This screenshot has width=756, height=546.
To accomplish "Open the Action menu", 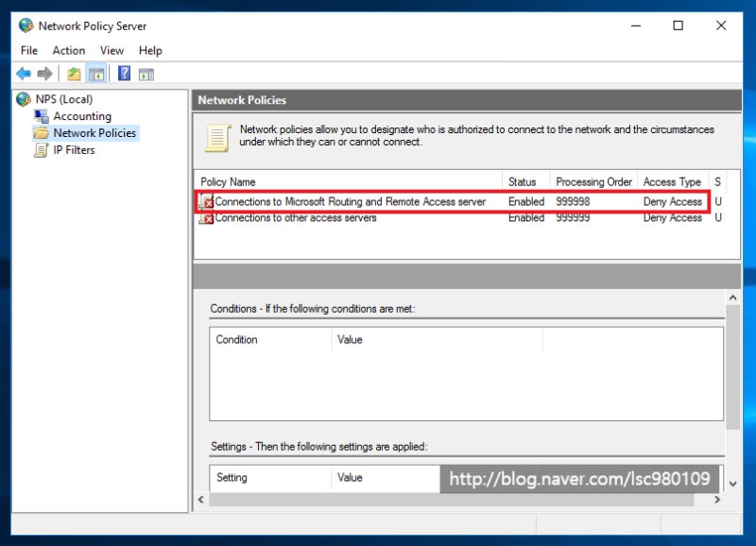I will [69, 50].
